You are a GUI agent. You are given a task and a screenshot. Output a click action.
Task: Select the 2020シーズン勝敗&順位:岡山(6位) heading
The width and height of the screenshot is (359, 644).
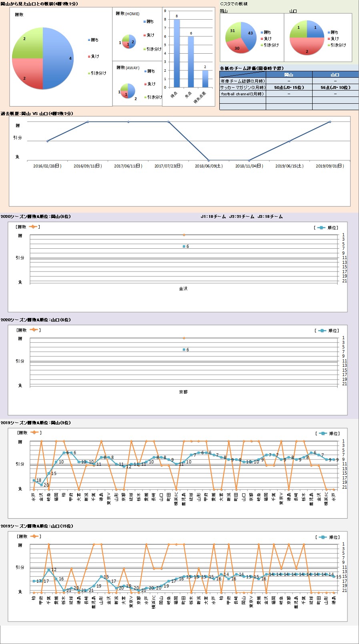point(36,216)
